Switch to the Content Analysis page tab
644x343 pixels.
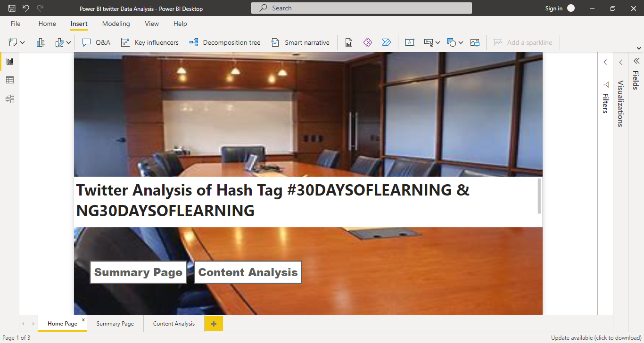click(x=173, y=324)
